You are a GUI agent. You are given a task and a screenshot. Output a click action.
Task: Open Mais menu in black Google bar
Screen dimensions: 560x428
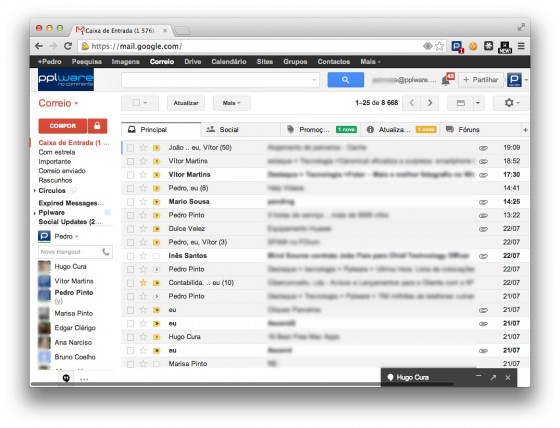pos(370,62)
